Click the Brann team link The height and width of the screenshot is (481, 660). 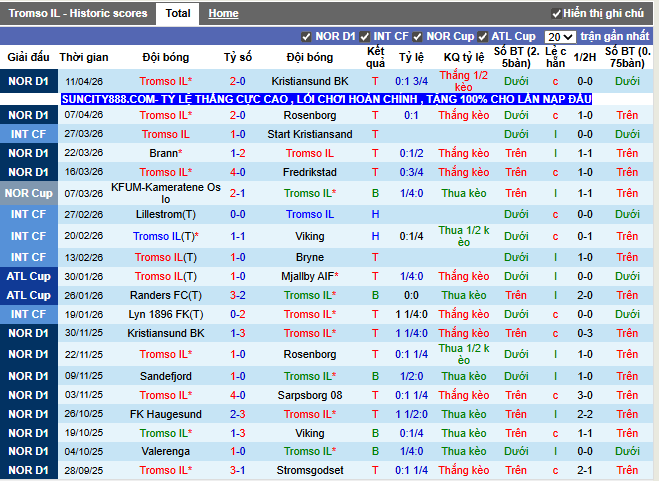tap(163, 154)
